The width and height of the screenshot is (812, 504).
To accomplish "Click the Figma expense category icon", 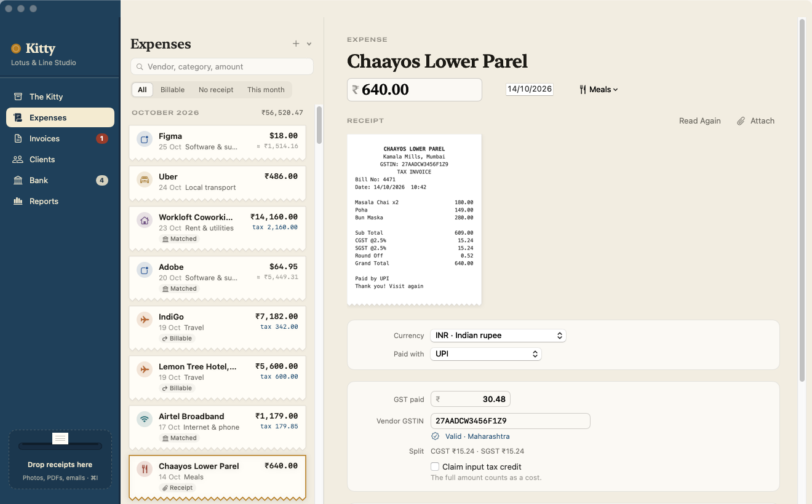I will (145, 139).
